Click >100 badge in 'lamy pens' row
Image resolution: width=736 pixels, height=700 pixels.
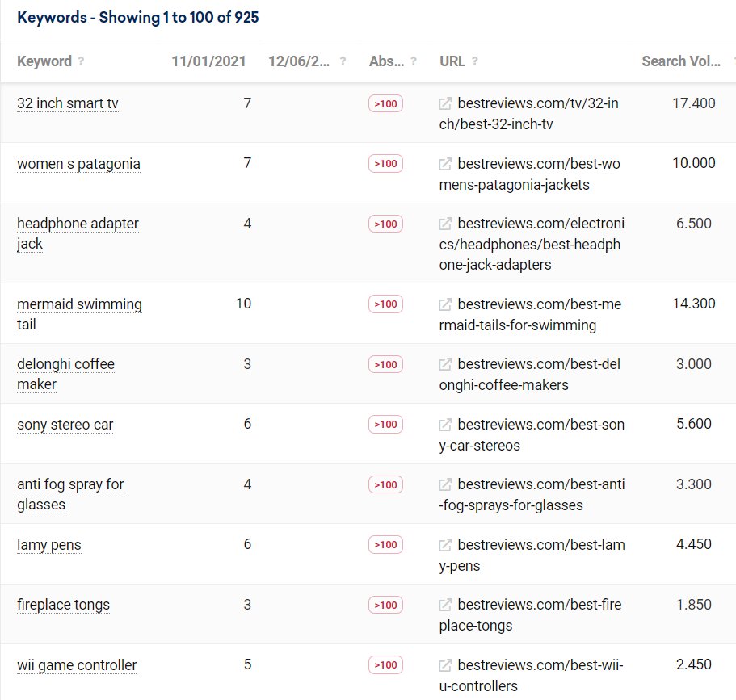386,545
